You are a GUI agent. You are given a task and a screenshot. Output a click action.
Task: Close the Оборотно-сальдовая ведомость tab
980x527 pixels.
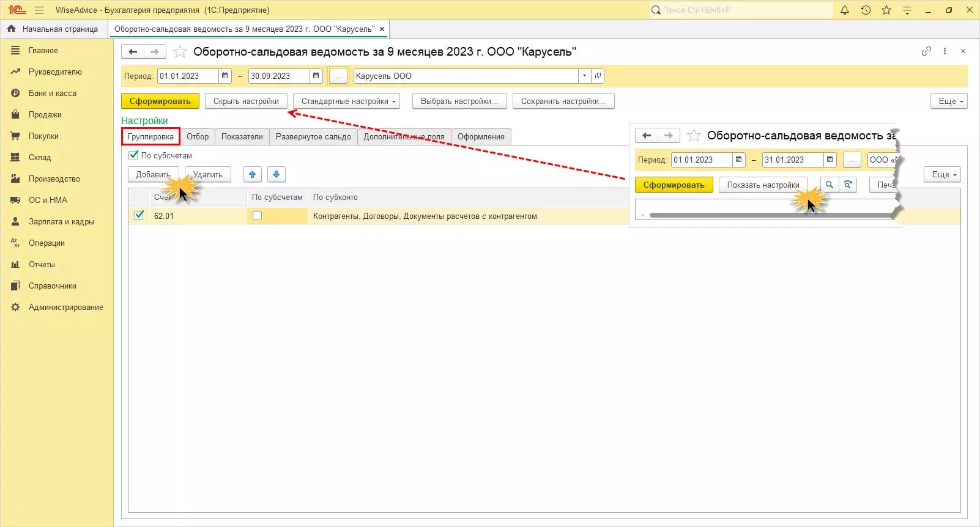pyautogui.click(x=382, y=29)
